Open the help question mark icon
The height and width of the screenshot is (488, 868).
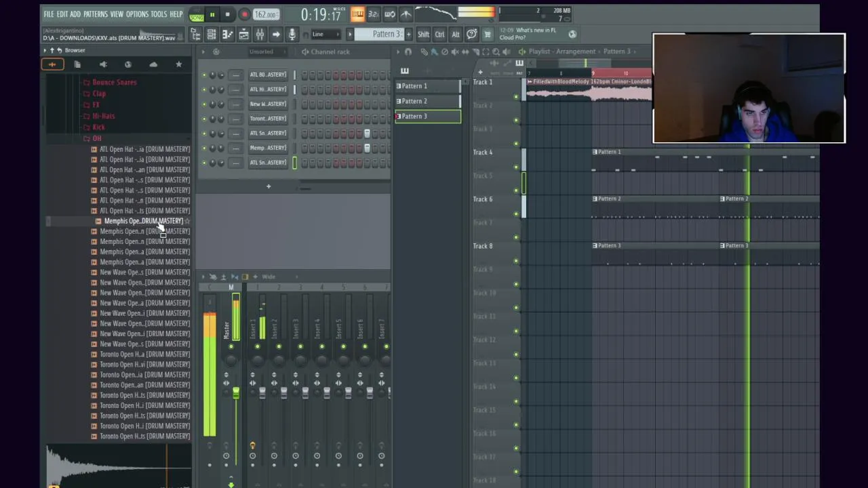coord(471,34)
